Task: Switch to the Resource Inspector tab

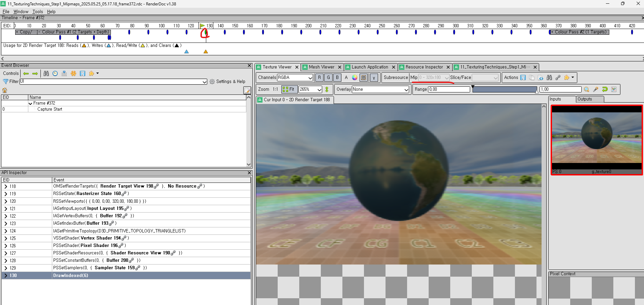Action: (x=424, y=67)
